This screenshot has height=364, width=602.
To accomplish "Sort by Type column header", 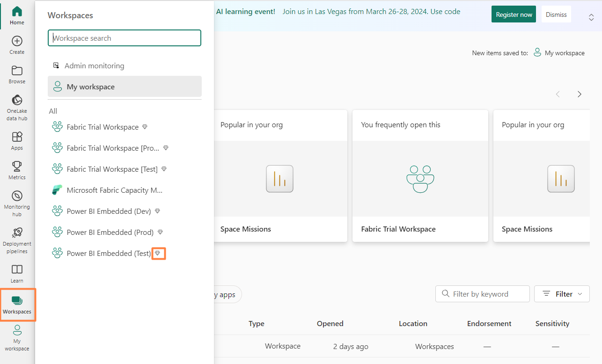I will point(257,323).
